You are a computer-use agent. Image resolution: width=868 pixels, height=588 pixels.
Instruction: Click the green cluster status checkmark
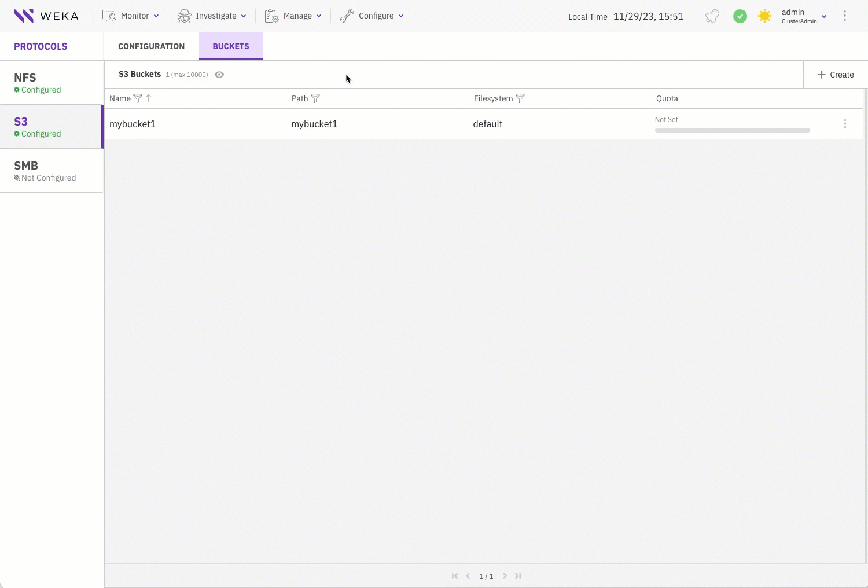click(x=740, y=16)
